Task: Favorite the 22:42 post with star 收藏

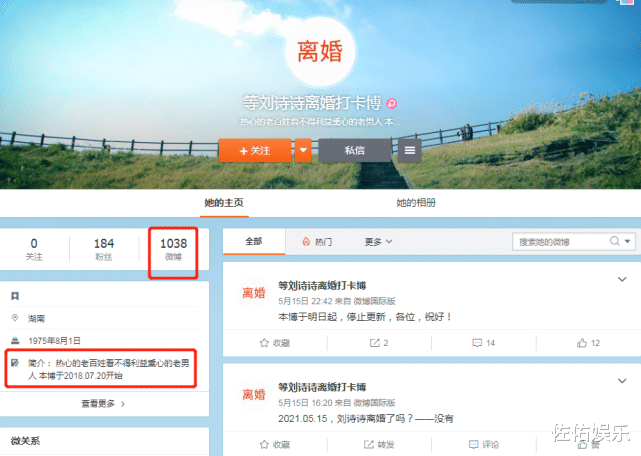Action: point(275,343)
